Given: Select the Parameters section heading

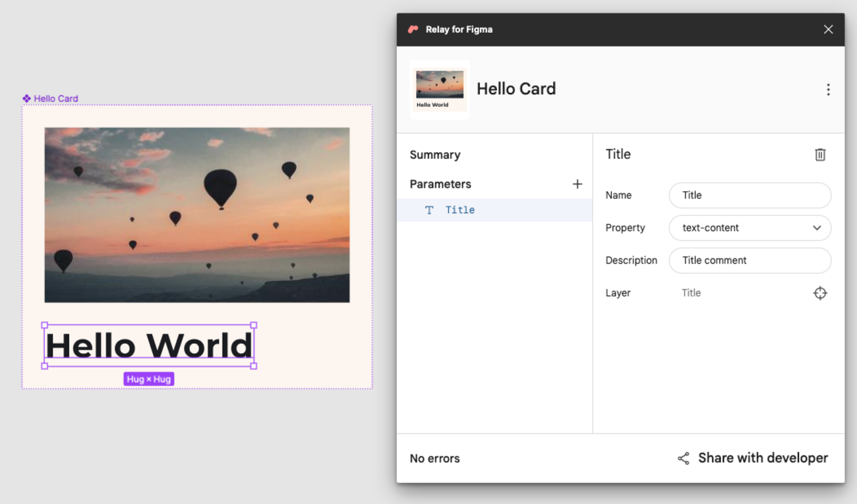Looking at the screenshot, I should point(440,184).
